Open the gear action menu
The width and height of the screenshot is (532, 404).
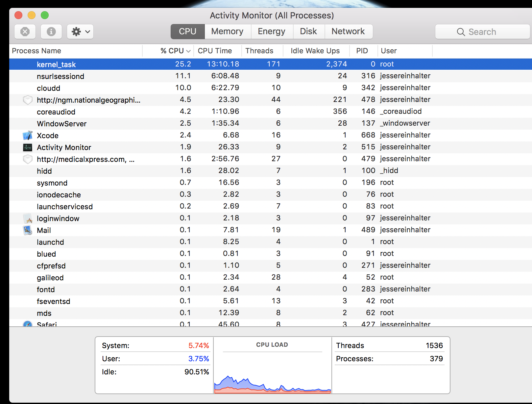(x=80, y=32)
